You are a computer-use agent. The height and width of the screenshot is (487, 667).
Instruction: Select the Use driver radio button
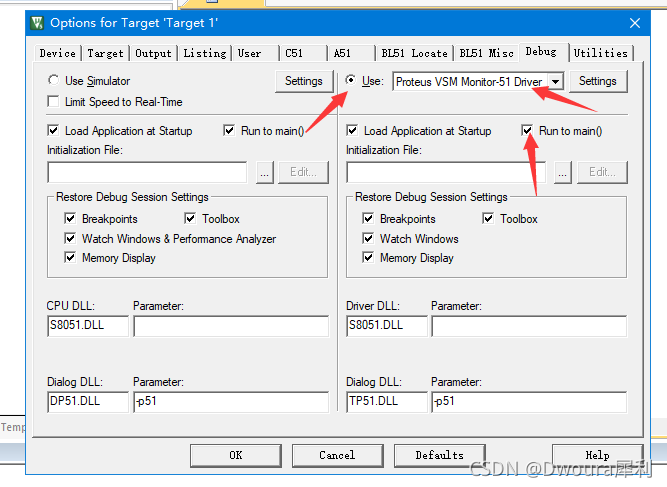coord(351,80)
